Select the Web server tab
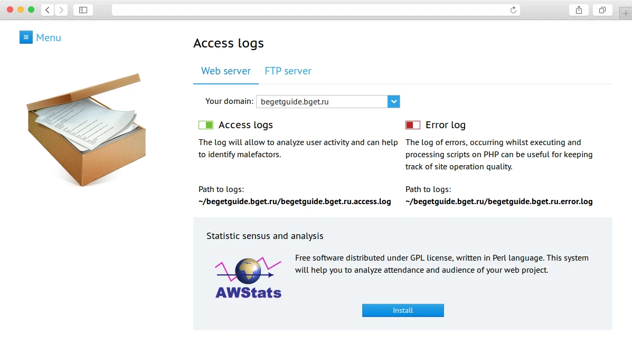 [225, 71]
